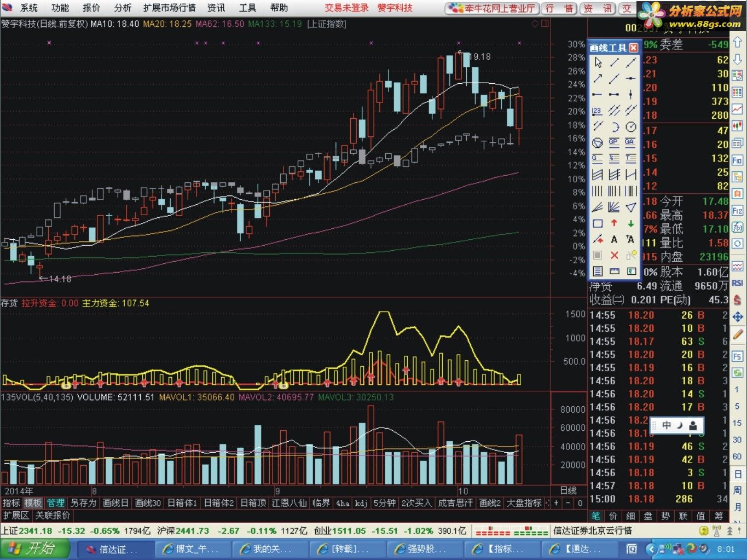Select the text annotation A tool

point(614,239)
